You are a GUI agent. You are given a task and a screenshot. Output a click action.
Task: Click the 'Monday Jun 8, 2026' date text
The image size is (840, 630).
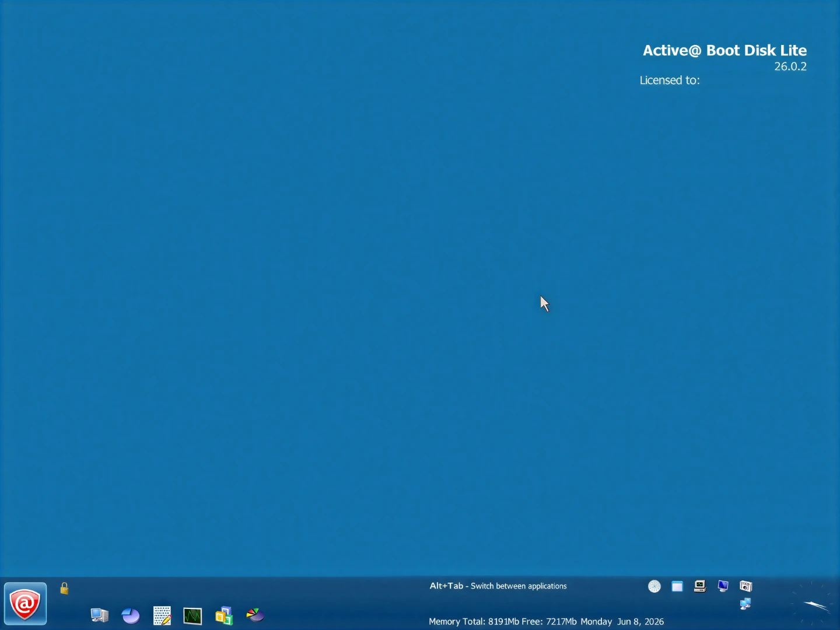622,622
